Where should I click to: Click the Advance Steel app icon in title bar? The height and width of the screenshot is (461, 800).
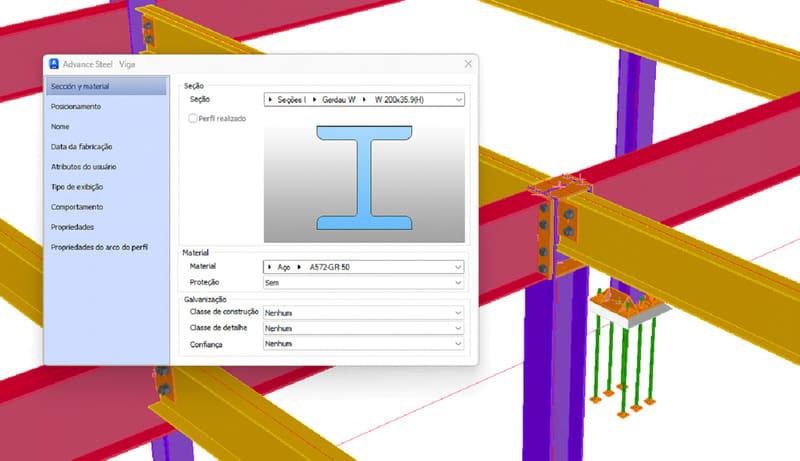pos(54,64)
